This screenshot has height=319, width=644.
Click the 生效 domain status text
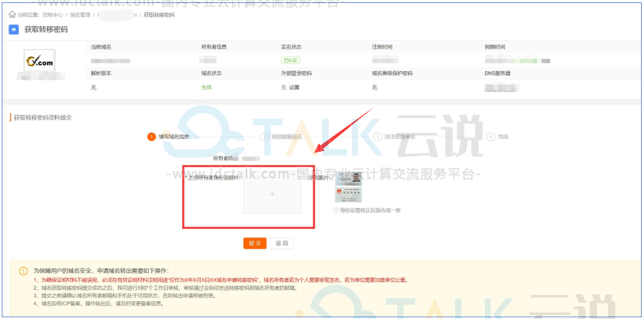(x=206, y=87)
